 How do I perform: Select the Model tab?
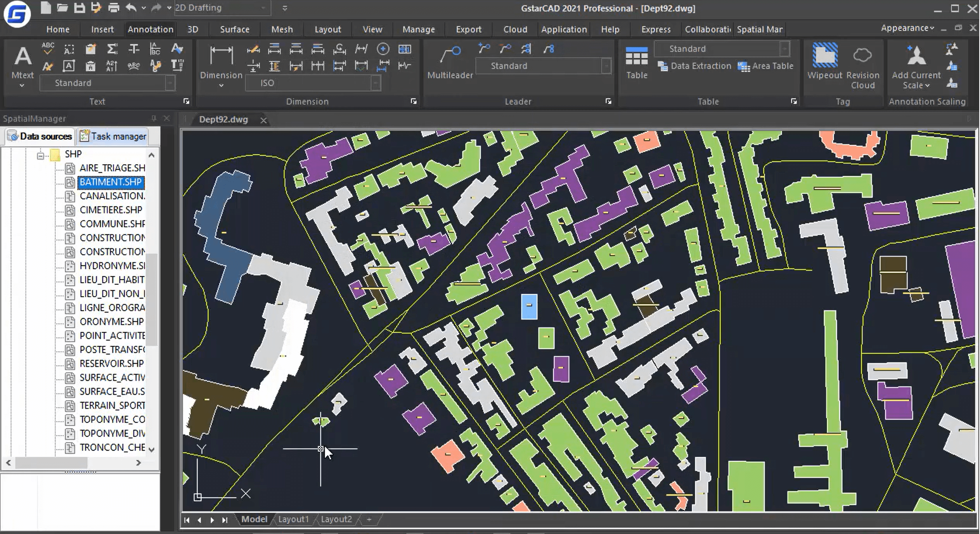(x=254, y=519)
